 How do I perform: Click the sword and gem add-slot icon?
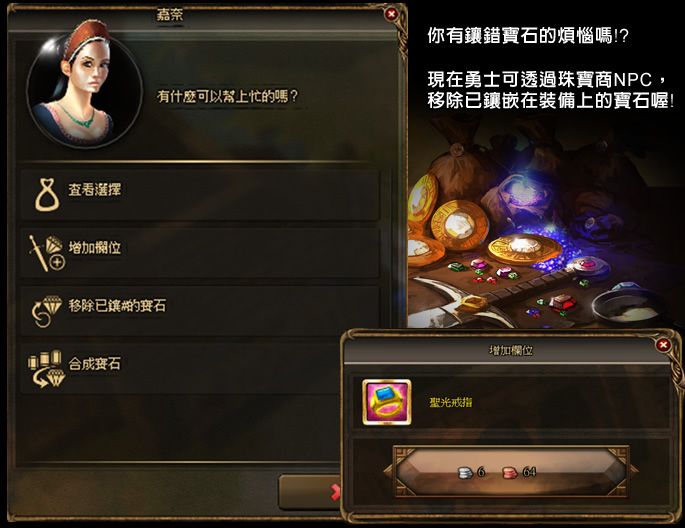(47, 252)
